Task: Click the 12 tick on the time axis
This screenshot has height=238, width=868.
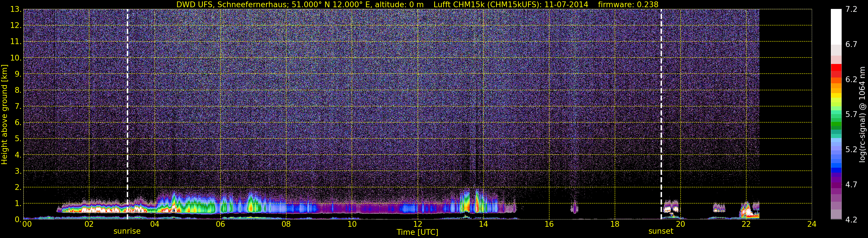Action: (417, 224)
